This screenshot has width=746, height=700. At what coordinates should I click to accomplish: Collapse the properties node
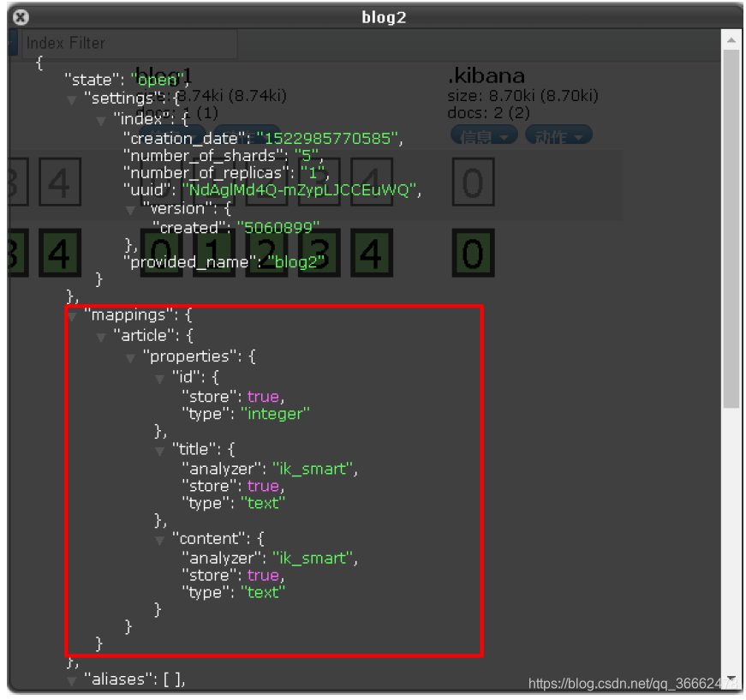click(130, 356)
